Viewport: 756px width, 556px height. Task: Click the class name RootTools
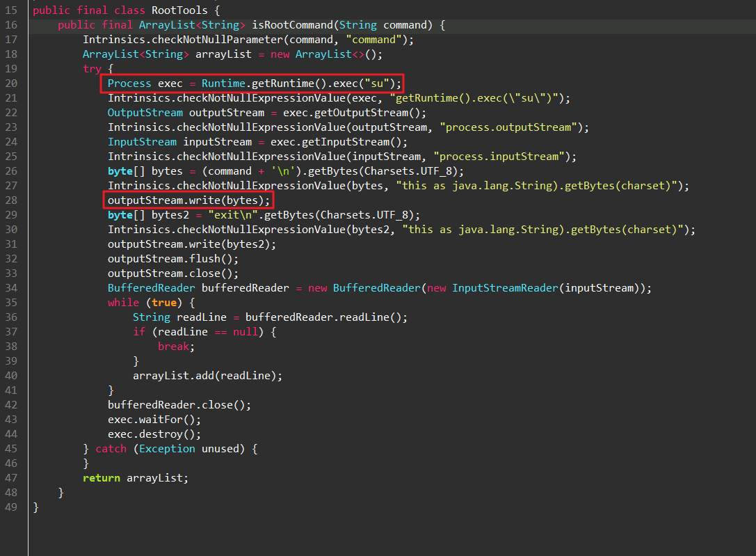point(179,10)
